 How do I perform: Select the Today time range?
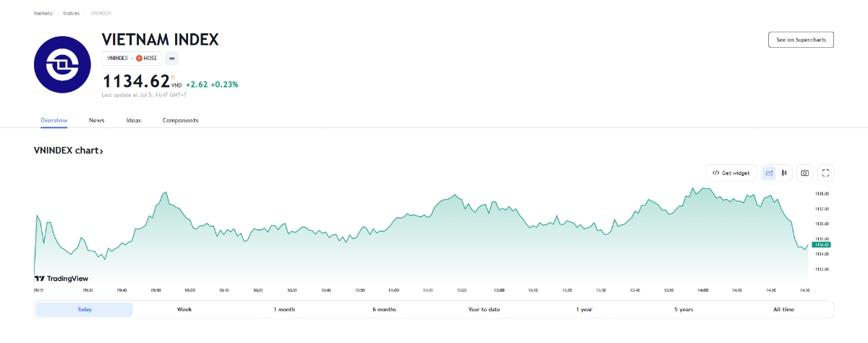[85, 310]
